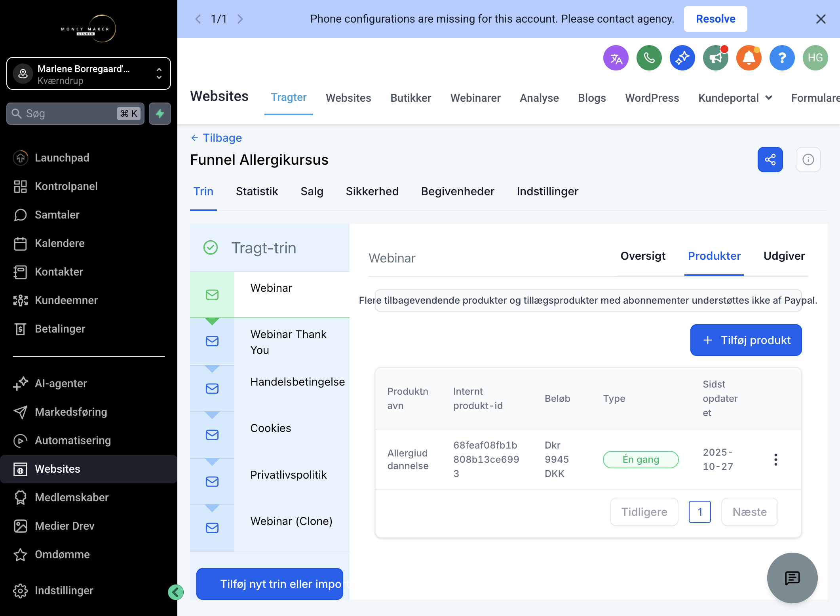Open the Webinarer top navigation tab
This screenshot has width=840, height=616.
pos(475,98)
